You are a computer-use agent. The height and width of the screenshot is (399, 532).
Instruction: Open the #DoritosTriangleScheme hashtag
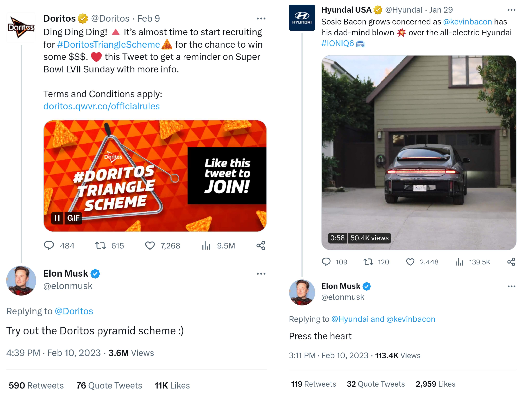pyautogui.click(x=108, y=45)
